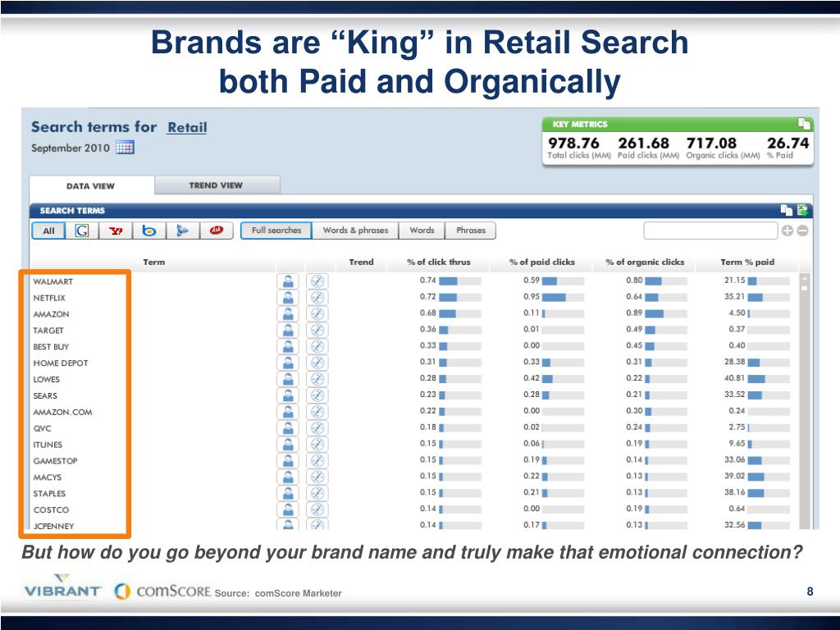Open demographic profile icon for MACYS

click(288, 477)
